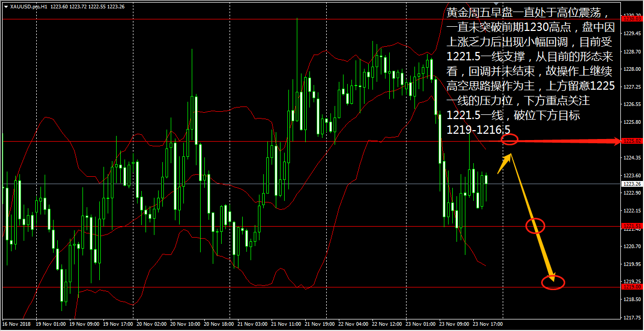Click the 19 Nov 01:00 time label
The height and width of the screenshot is (331, 644).
50,324
